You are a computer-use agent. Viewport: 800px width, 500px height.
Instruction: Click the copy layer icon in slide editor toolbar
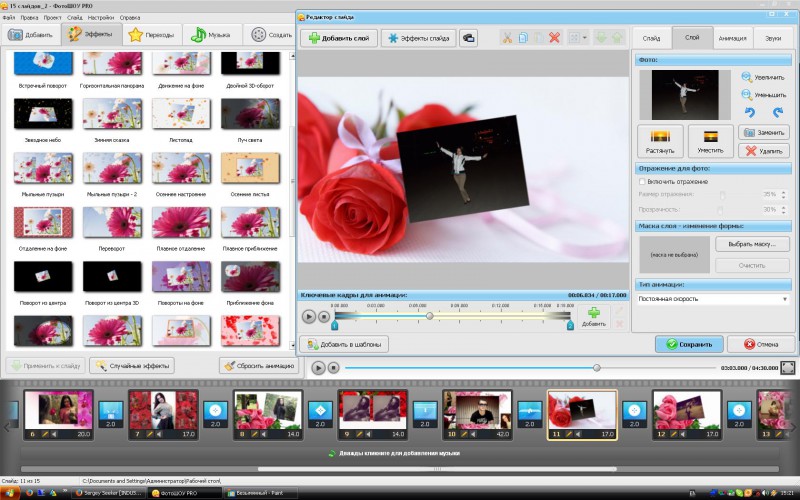pos(523,38)
